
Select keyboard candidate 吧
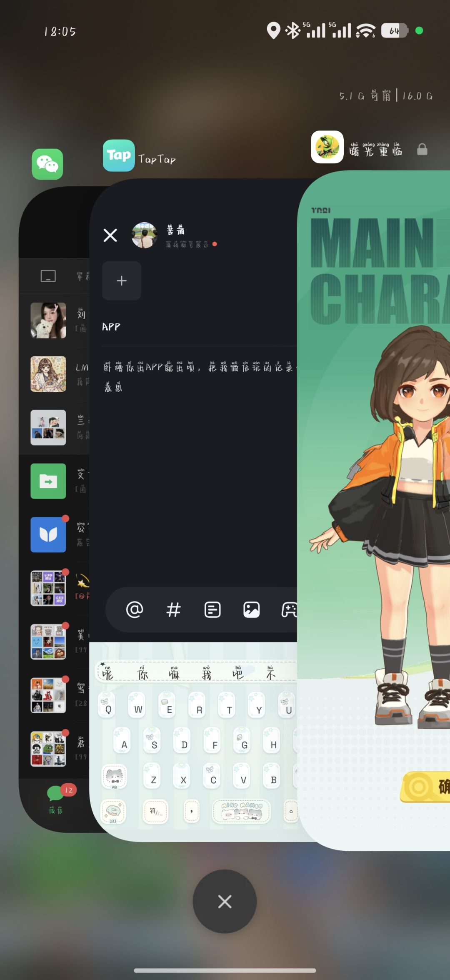point(238,673)
